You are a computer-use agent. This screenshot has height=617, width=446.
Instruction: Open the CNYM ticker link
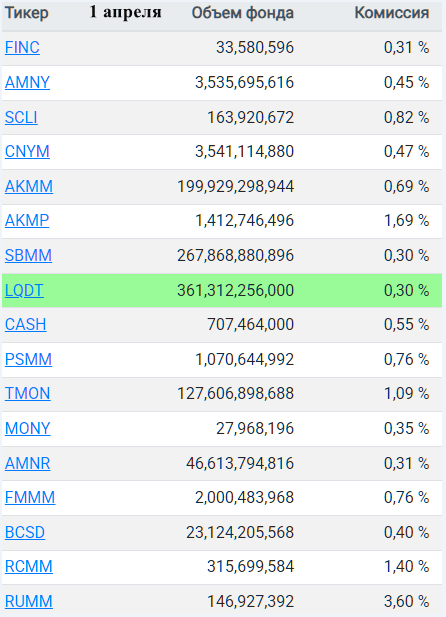coord(27,151)
